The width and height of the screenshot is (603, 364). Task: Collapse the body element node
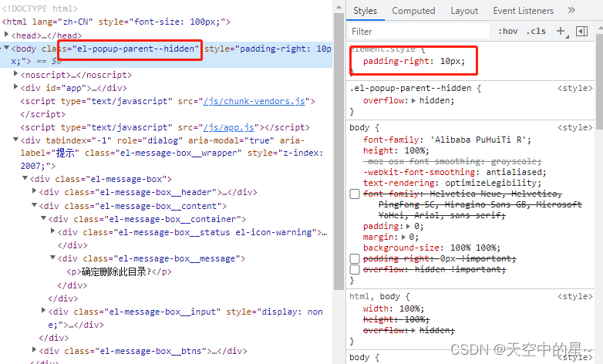click(6, 48)
